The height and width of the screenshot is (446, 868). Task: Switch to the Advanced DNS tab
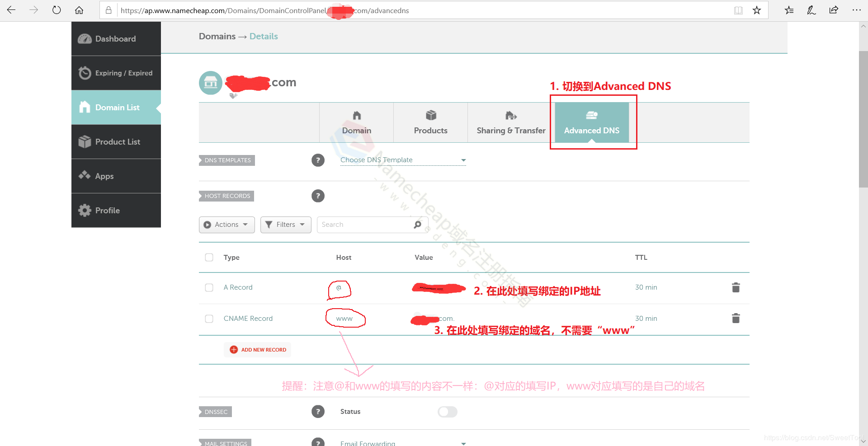[x=592, y=122]
